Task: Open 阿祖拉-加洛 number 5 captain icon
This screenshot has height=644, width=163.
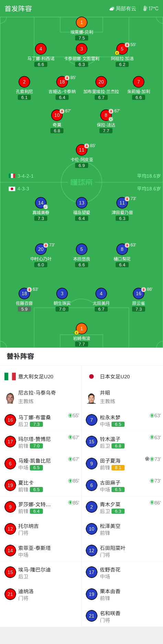Action: [x=122, y=49]
